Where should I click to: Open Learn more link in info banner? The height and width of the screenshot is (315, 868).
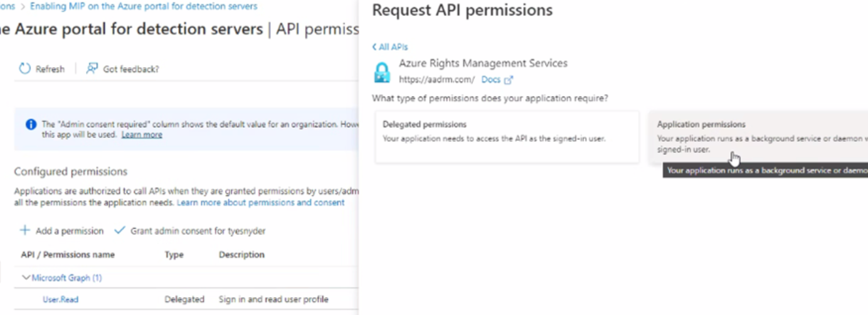click(142, 135)
